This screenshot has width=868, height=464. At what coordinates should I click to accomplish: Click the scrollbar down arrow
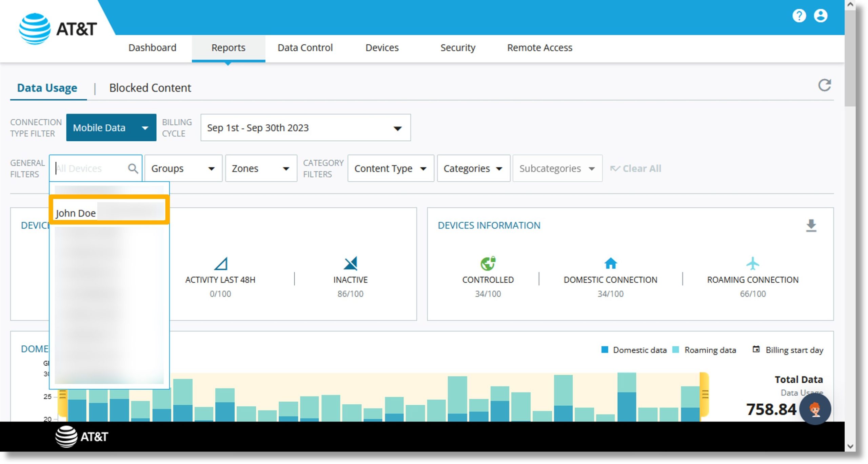coord(850,446)
